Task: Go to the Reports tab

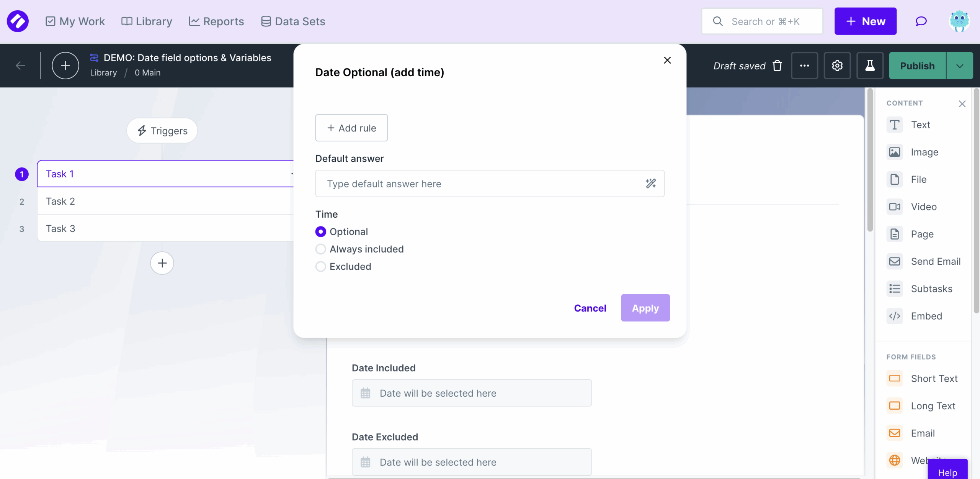Action: click(216, 21)
